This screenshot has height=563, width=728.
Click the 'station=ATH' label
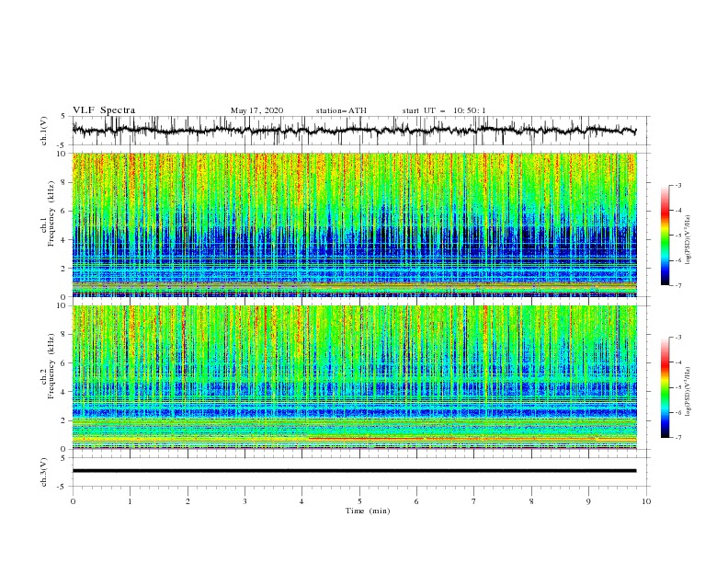coord(341,110)
